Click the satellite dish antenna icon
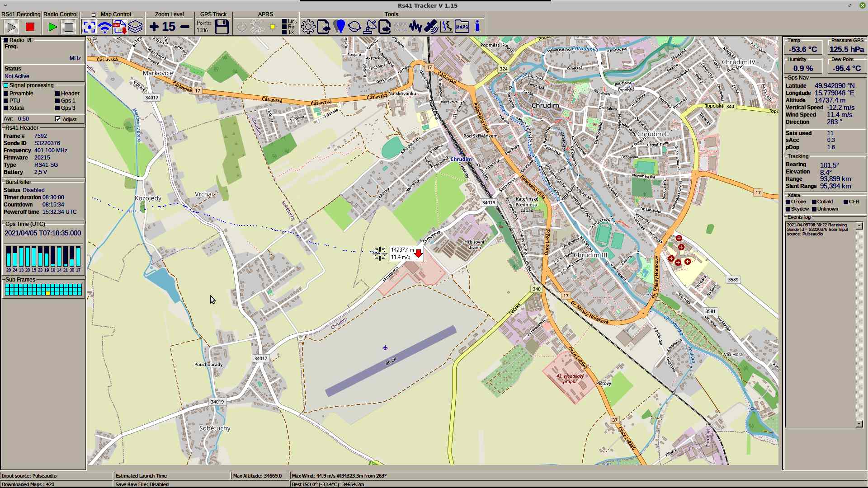Screen dimensions: 868x488 pos(369,27)
